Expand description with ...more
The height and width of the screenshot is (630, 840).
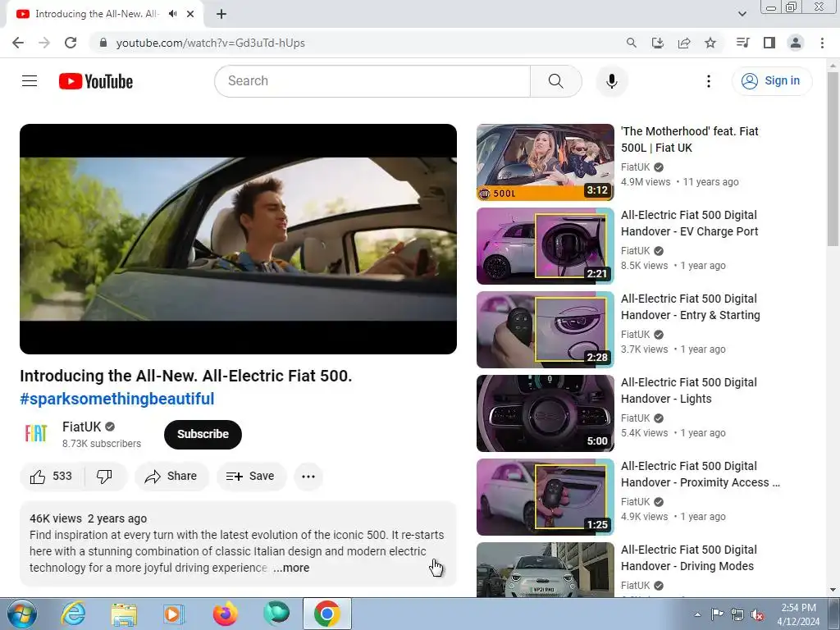tap(291, 568)
